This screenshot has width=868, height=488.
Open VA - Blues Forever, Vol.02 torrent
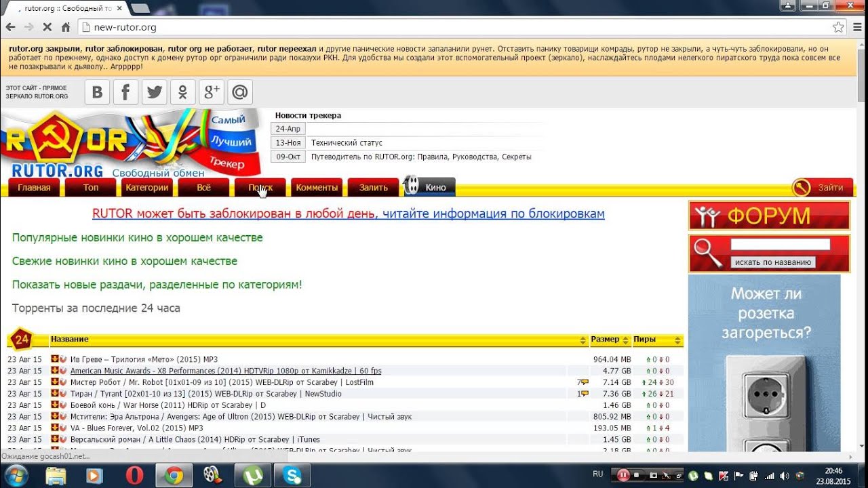click(x=136, y=428)
